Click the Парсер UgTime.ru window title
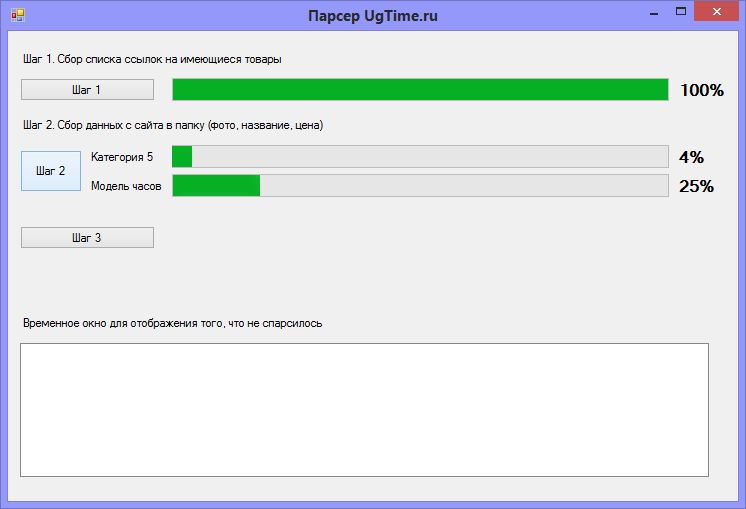The height and width of the screenshot is (509, 746). [x=373, y=16]
